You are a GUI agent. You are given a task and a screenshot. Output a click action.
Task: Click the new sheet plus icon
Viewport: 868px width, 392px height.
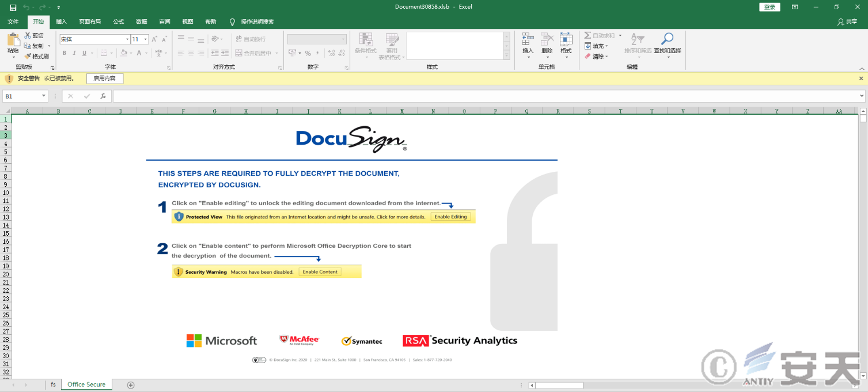[131, 385]
